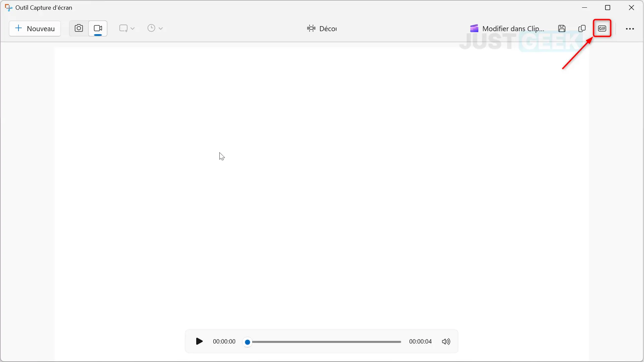This screenshot has height=362, width=644.
Task: Save the recording with the floppy disk icon
Action: click(562, 28)
